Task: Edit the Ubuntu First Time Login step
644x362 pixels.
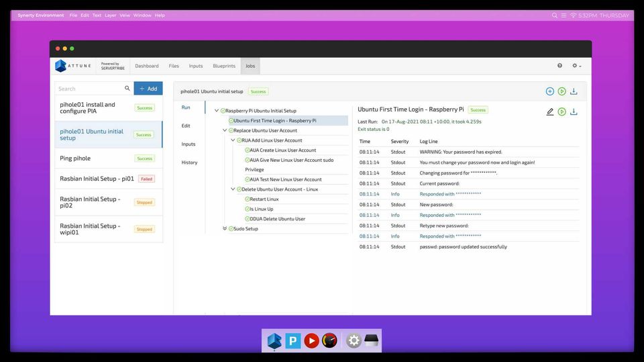Action: click(x=549, y=111)
